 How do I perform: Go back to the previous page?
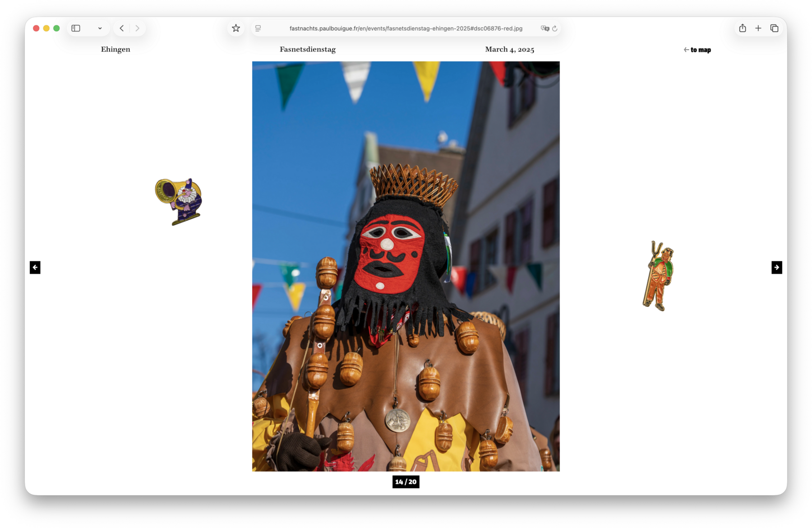pyautogui.click(x=122, y=28)
